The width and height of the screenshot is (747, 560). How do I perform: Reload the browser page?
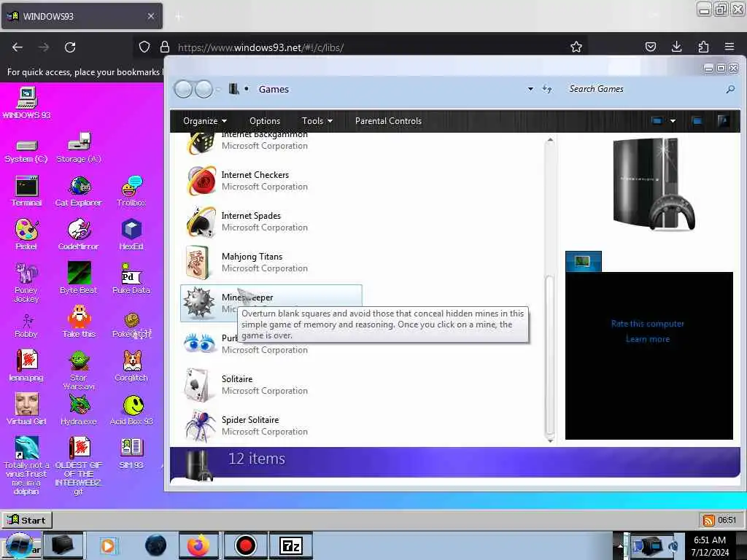(x=70, y=47)
